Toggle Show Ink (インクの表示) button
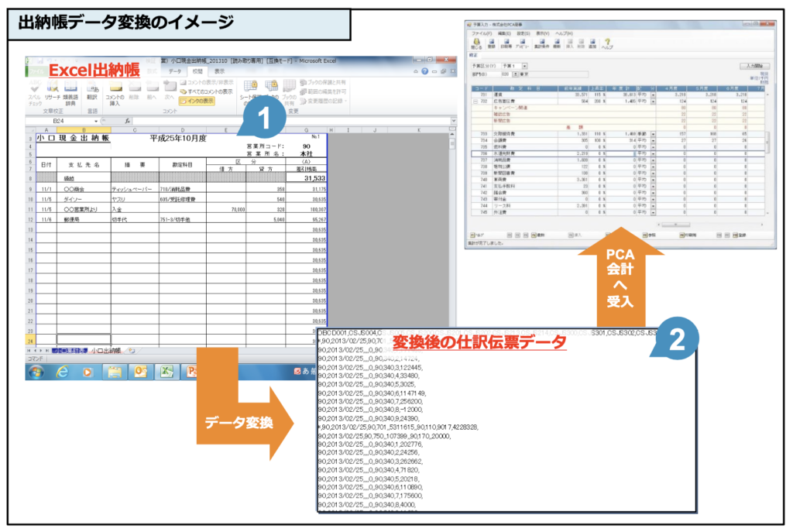This screenshot has width=793, height=532. pos(196,101)
